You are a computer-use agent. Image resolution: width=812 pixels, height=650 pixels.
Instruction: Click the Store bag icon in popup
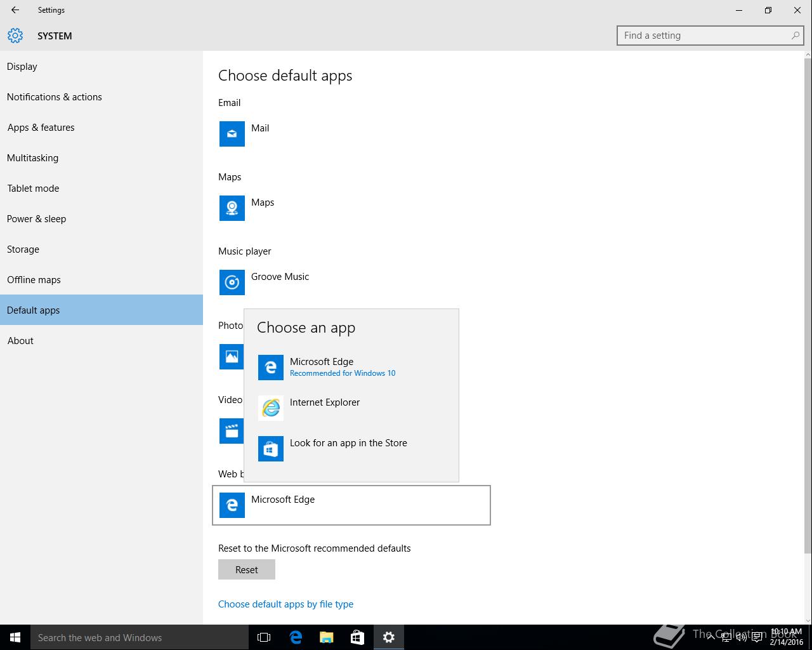tap(271, 449)
